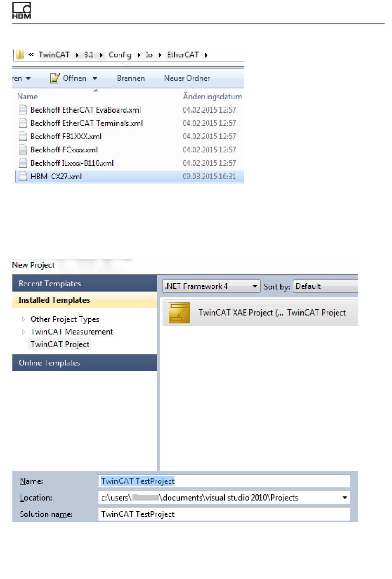Screen dimensions: 392x579
Task: Select TwinCAT Measurement tree item
Action: point(72,332)
